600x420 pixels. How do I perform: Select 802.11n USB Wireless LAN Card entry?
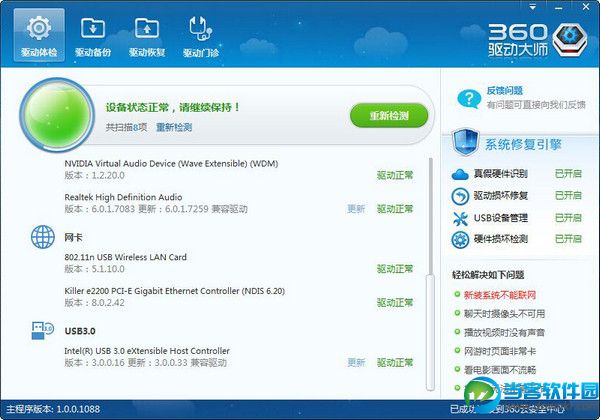tap(126, 257)
